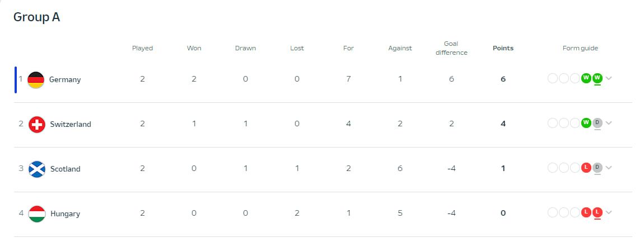This screenshot has width=644, height=242.
Task: Click the Goal difference column header
Action: pyautogui.click(x=451, y=48)
